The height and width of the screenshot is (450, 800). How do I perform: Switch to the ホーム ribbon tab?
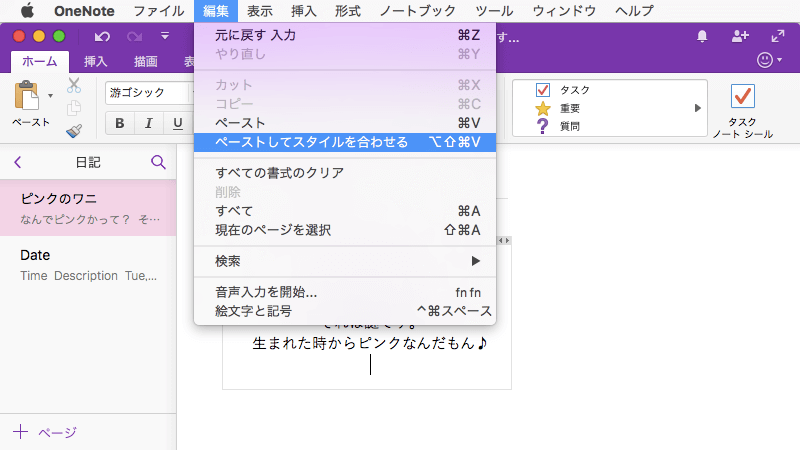click(40, 62)
